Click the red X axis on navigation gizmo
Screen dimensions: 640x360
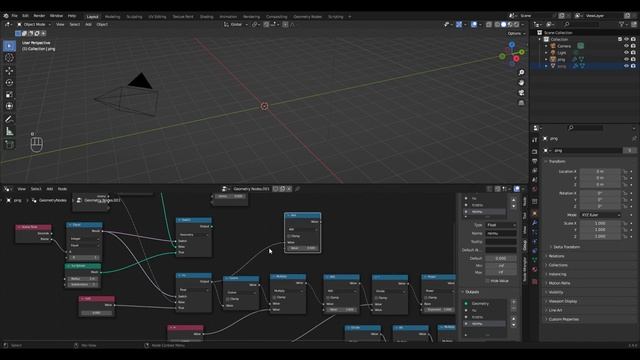click(x=516, y=59)
